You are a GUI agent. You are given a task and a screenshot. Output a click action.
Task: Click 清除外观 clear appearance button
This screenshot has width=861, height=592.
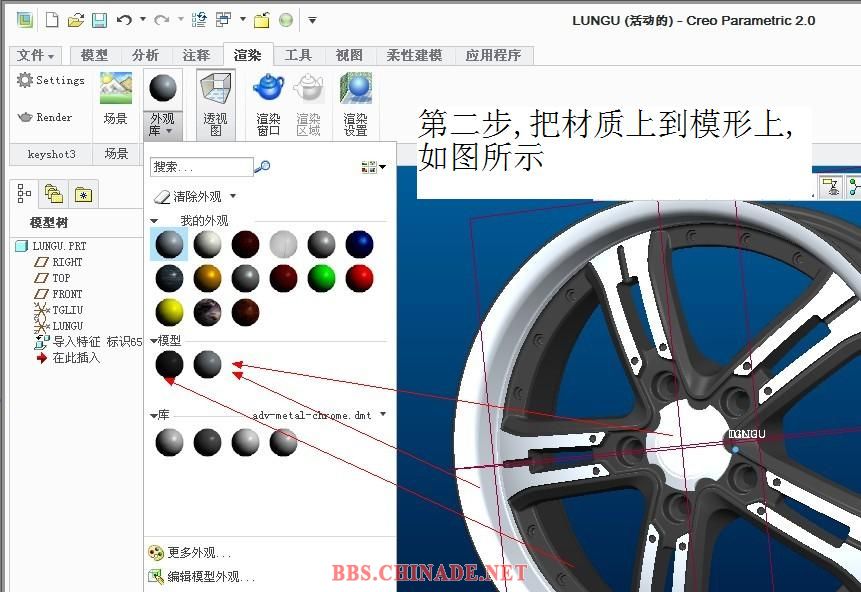188,197
